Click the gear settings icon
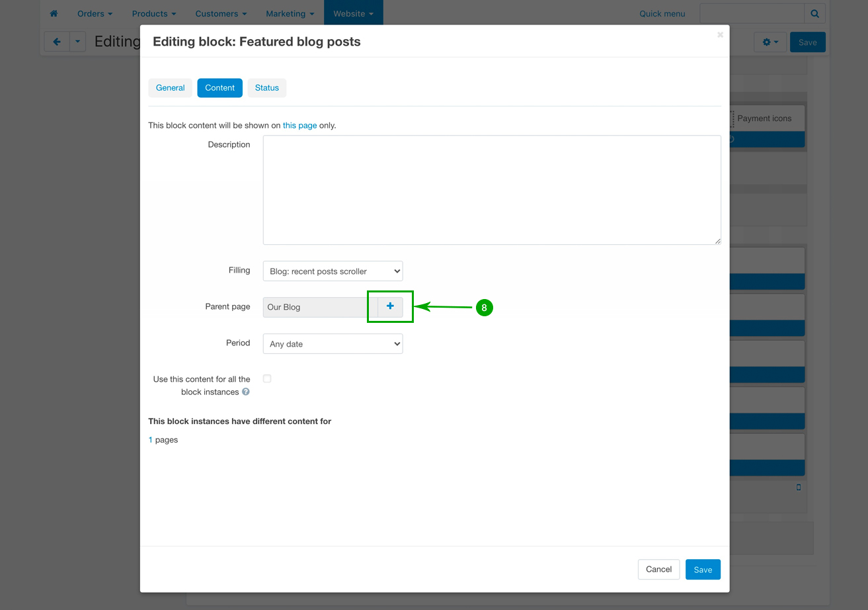868x610 pixels. 769,42
